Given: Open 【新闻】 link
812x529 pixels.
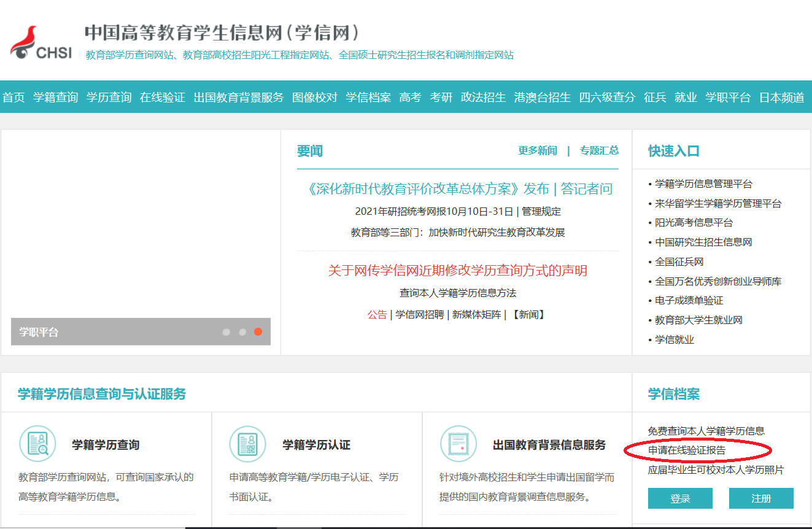Looking at the screenshot, I should (528, 314).
